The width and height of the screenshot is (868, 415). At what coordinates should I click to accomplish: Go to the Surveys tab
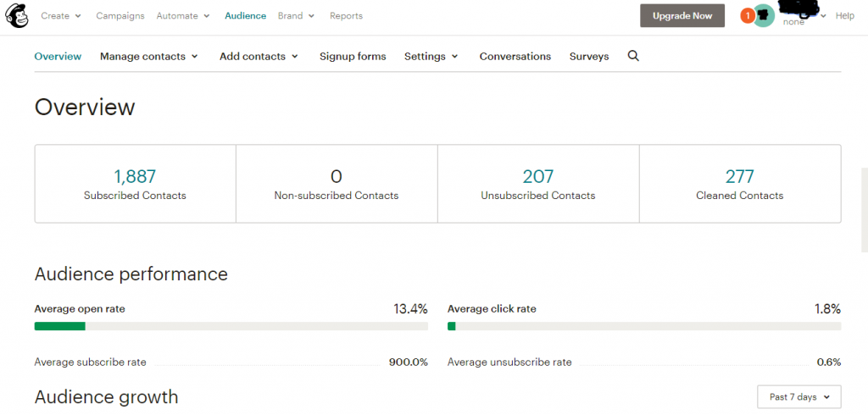click(x=589, y=57)
